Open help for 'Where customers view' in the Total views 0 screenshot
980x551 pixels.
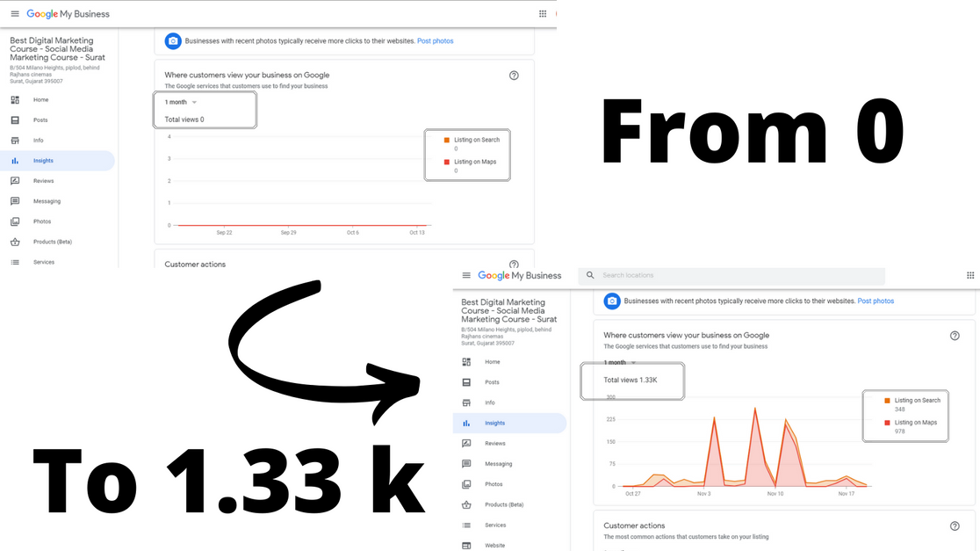[514, 76]
